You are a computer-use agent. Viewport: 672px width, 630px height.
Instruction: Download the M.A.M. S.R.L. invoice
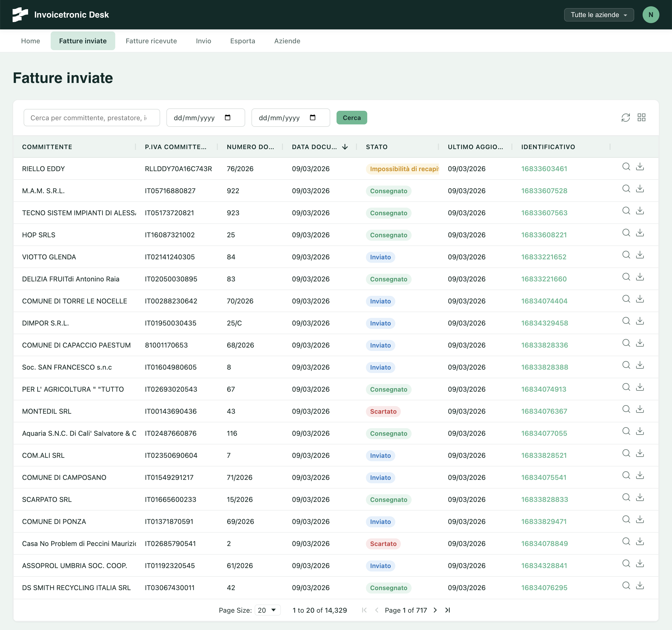coord(640,188)
